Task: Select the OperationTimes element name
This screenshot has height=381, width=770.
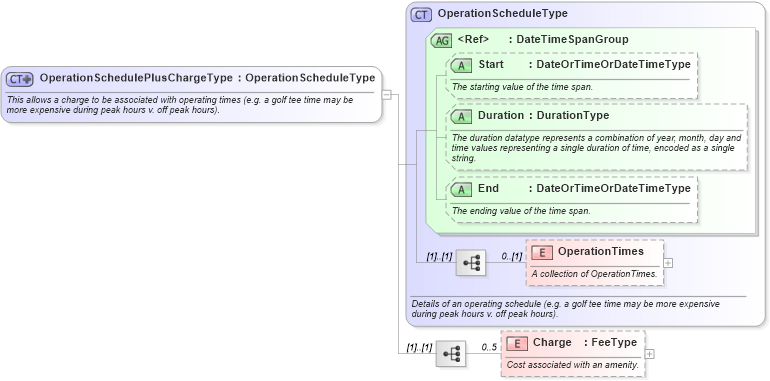Action: (601, 251)
